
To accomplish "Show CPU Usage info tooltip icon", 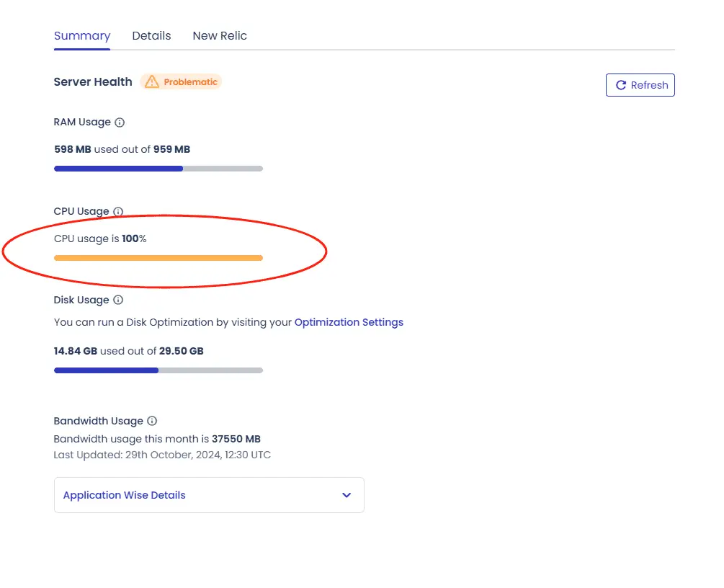I will coord(118,212).
